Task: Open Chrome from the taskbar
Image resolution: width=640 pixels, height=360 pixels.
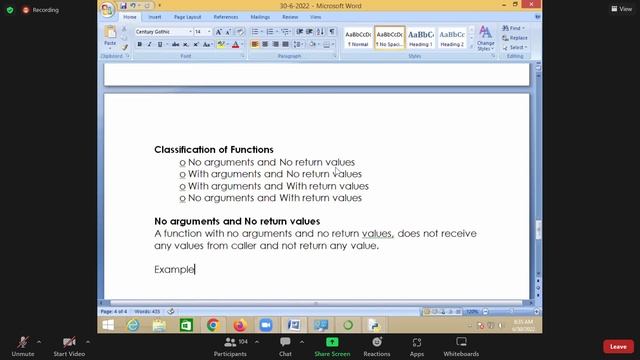Action: tap(213, 325)
